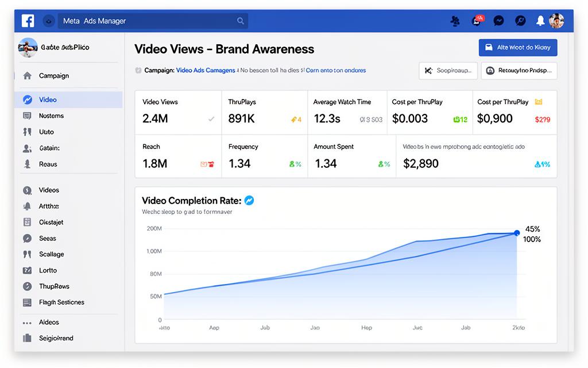Click the search magnifier icon

241,21
